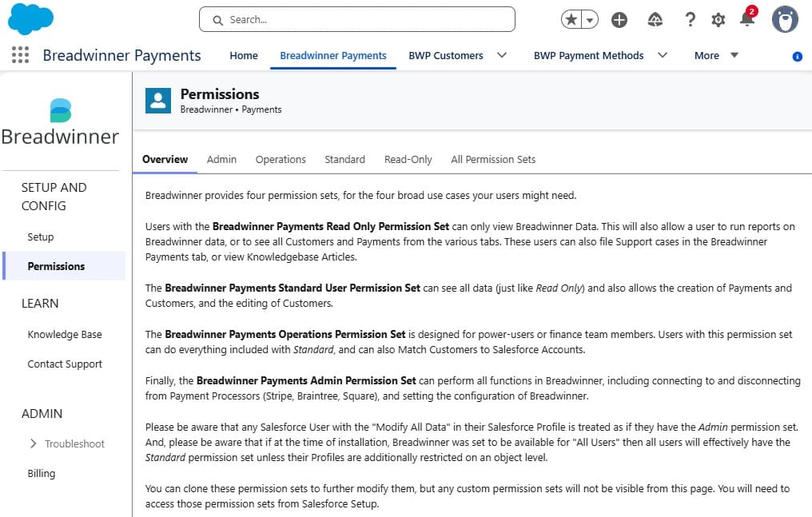Switch to the Operations permissions tab
Viewport: 812px width, 517px height.
[281, 159]
